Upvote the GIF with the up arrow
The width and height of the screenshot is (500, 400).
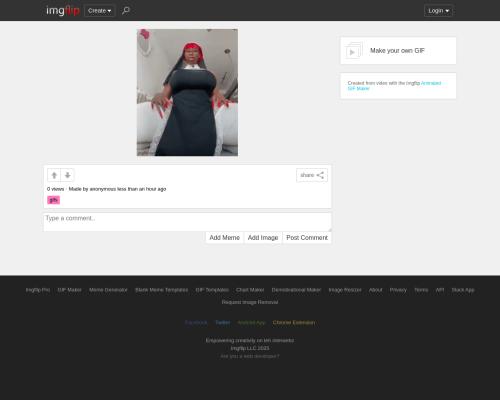coord(54,175)
